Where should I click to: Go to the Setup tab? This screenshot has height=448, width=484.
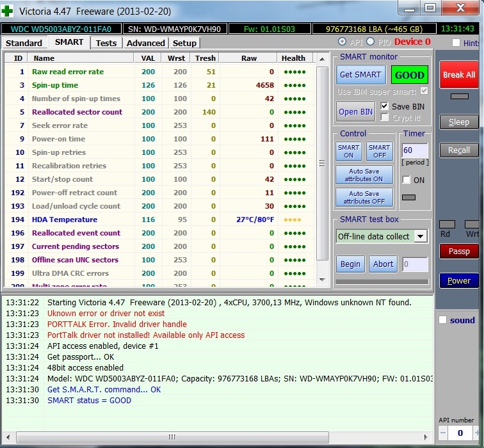[x=184, y=43]
